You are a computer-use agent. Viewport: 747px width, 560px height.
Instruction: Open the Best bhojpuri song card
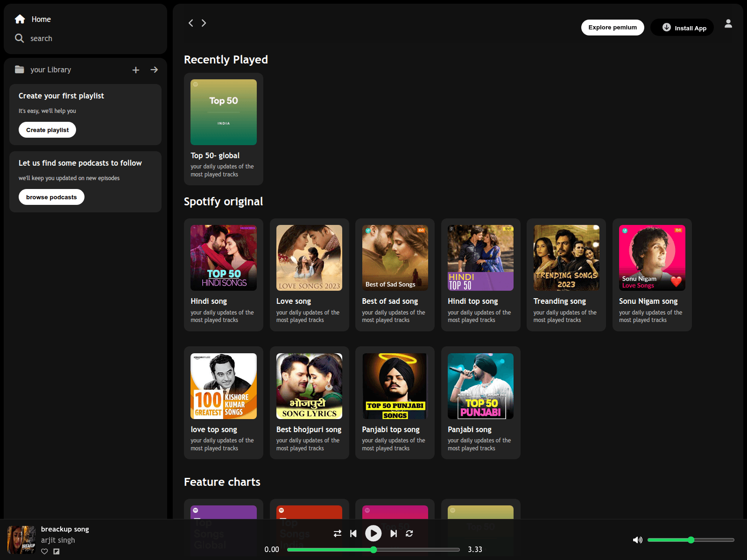click(309, 403)
